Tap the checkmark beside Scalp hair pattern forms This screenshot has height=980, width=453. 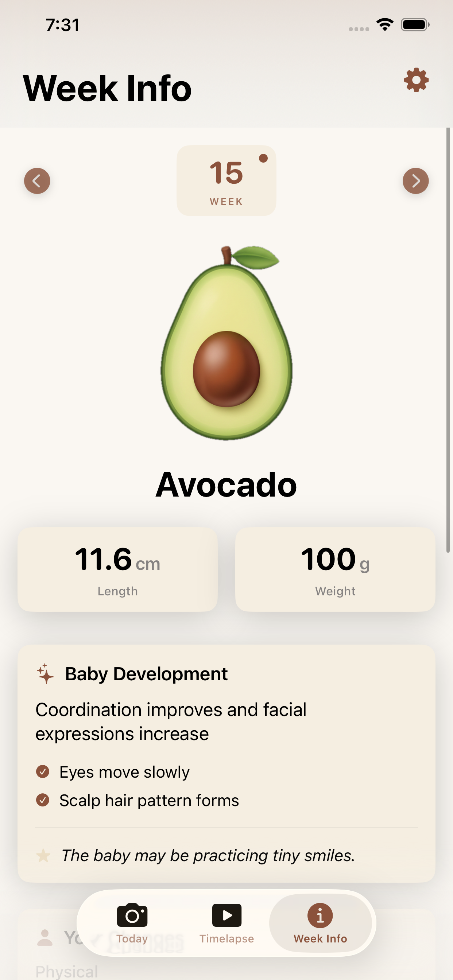pos(43,800)
